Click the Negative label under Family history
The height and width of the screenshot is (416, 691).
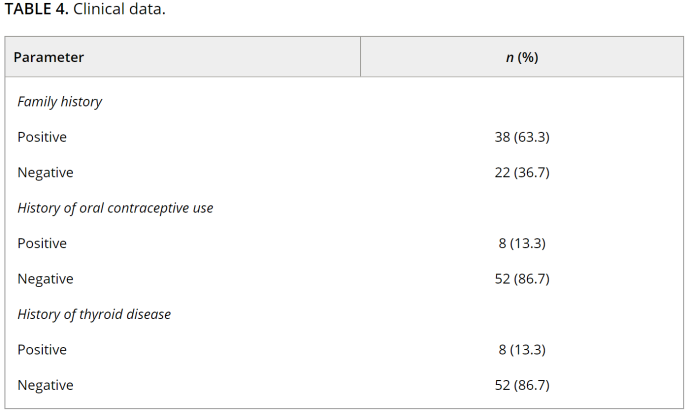click(45, 172)
